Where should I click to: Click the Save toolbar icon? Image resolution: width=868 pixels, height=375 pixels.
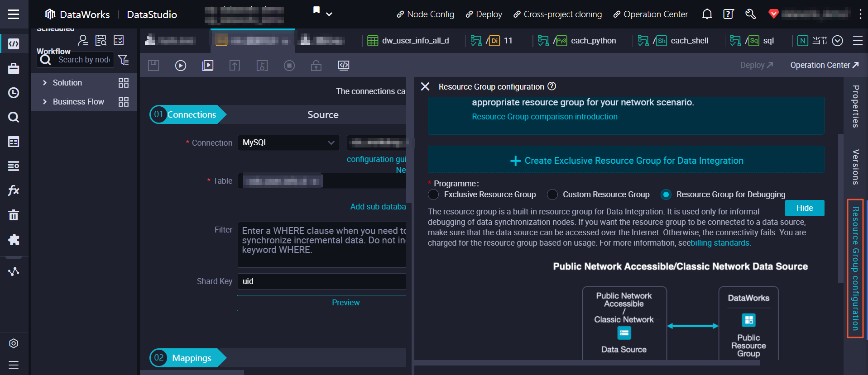click(153, 66)
